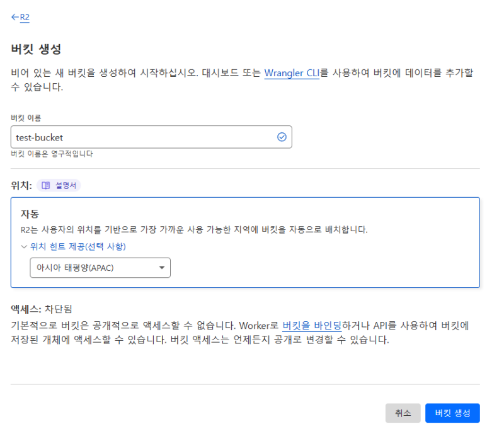
Task: Open the 아시아 태평양(APAC) location dropdown
Action: tap(100, 268)
